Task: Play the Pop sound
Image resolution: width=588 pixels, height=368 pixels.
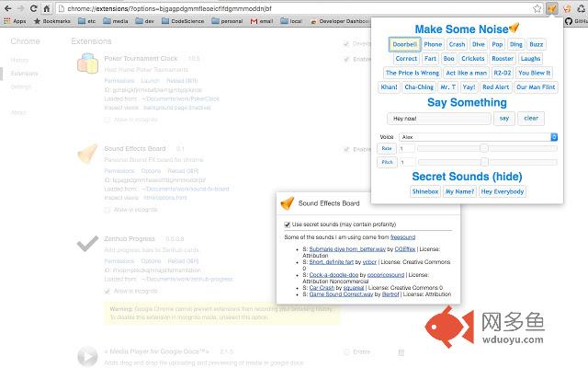Action: pyautogui.click(x=497, y=44)
